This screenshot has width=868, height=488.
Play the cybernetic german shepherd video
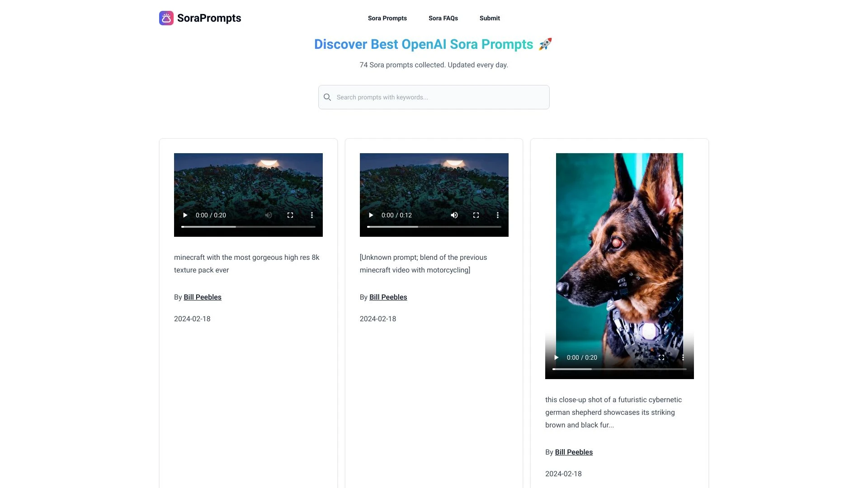pos(557,357)
